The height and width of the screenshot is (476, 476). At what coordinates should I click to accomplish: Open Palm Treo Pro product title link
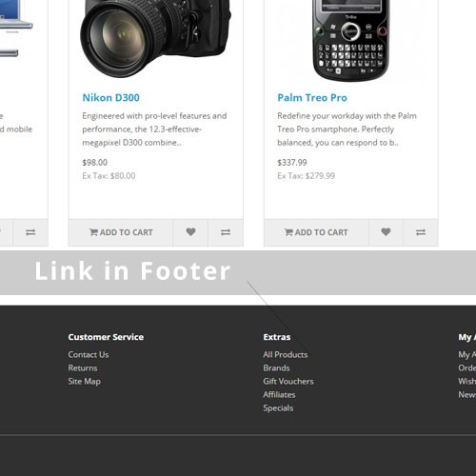(x=312, y=97)
